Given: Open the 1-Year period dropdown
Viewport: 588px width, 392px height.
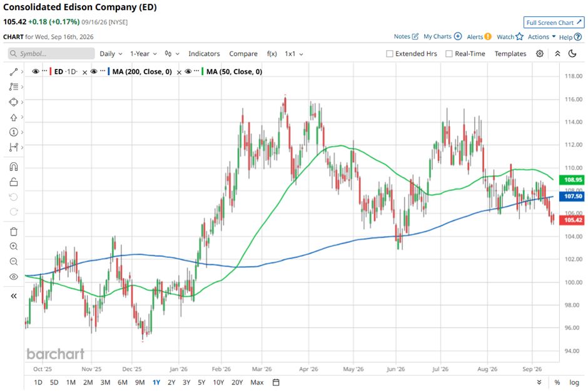Looking at the screenshot, I should pos(143,54).
